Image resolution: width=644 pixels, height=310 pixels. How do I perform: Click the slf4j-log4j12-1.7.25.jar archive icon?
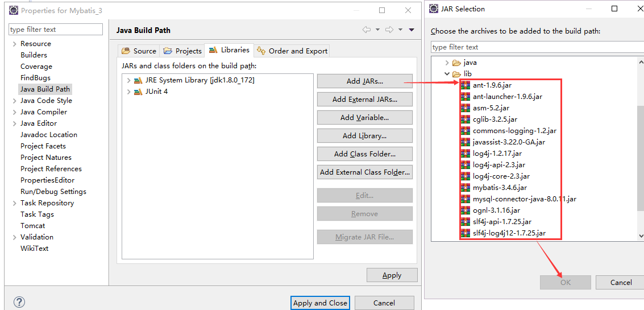coord(466,233)
